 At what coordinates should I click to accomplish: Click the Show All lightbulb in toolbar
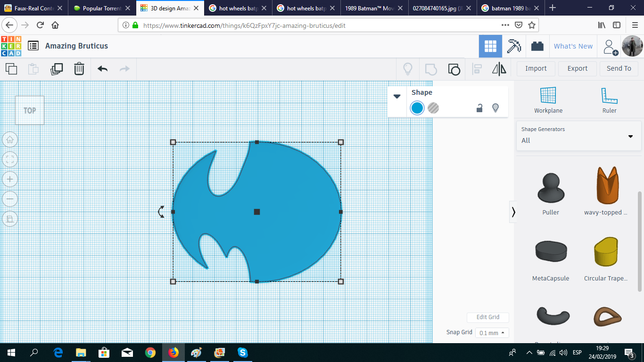[408, 69]
